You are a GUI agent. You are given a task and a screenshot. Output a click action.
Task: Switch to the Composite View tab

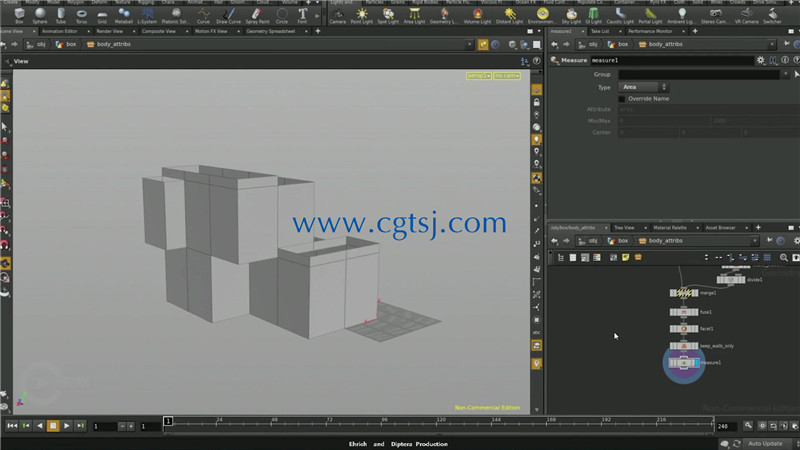pyautogui.click(x=159, y=31)
